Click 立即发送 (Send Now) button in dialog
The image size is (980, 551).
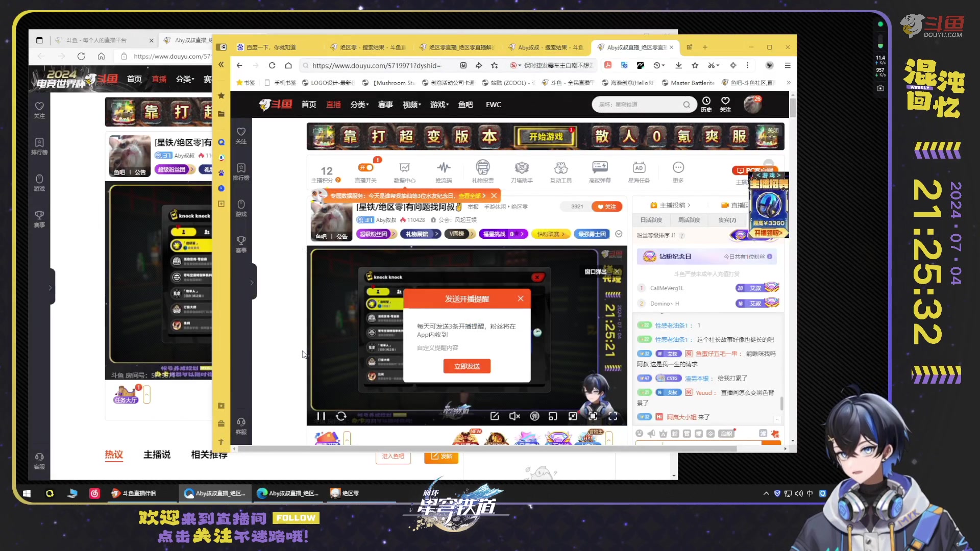[467, 366]
